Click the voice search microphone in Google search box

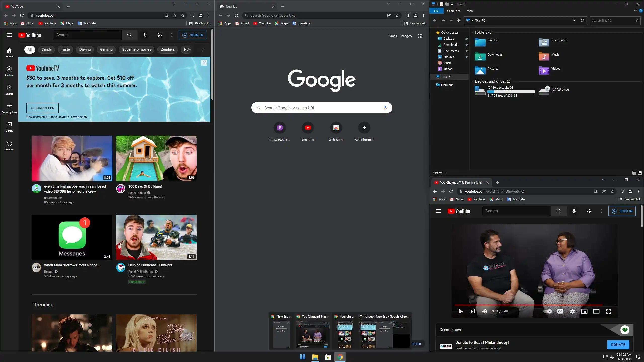pyautogui.click(x=385, y=108)
